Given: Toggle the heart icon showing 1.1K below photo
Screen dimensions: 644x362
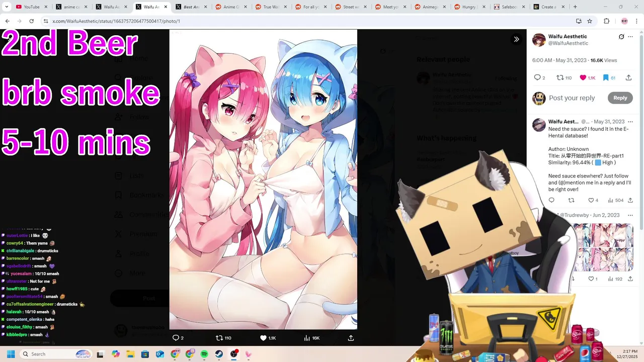Looking at the screenshot, I should point(263,338).
